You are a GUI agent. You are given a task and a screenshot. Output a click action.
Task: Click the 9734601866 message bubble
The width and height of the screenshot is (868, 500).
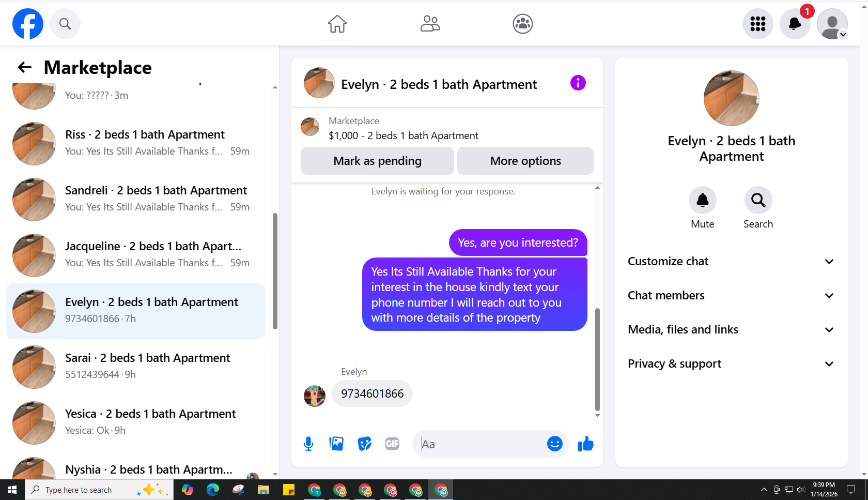[372, 393]
